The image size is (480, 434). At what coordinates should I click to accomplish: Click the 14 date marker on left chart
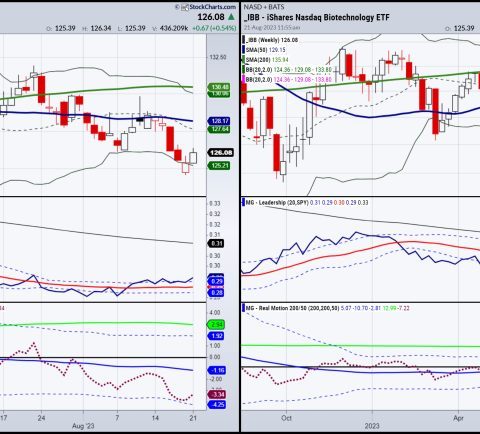155,418
